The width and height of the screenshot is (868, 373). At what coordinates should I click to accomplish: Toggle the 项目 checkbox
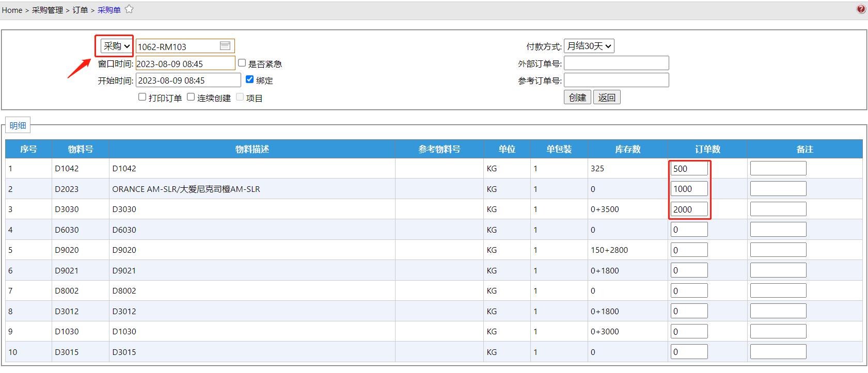pos(240,97)
